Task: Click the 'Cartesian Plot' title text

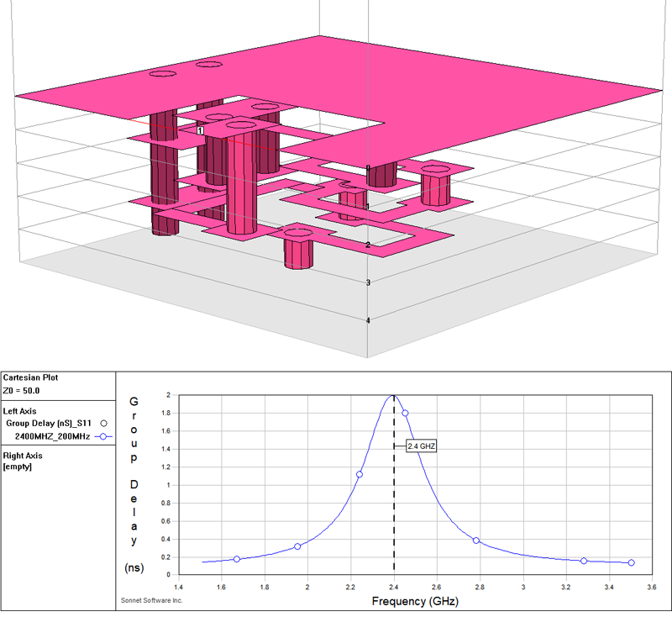Action: (30, 377)
